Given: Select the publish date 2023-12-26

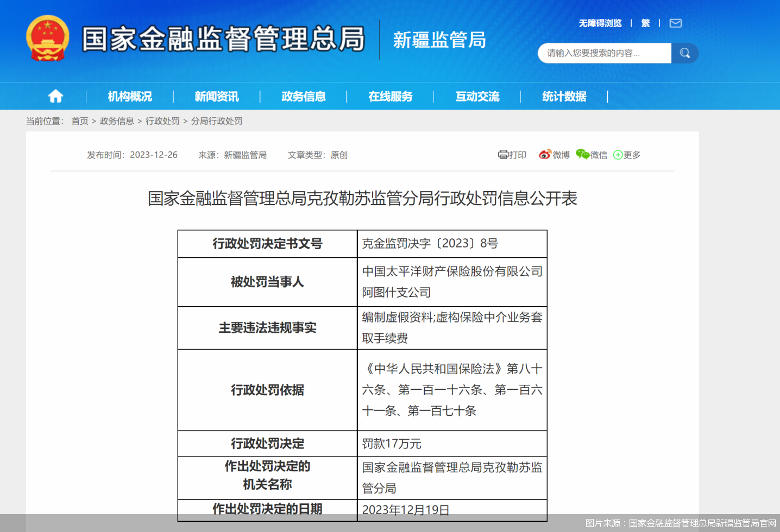Looking at the screenshot, I should pyautogui.click(x=154, y=155).
